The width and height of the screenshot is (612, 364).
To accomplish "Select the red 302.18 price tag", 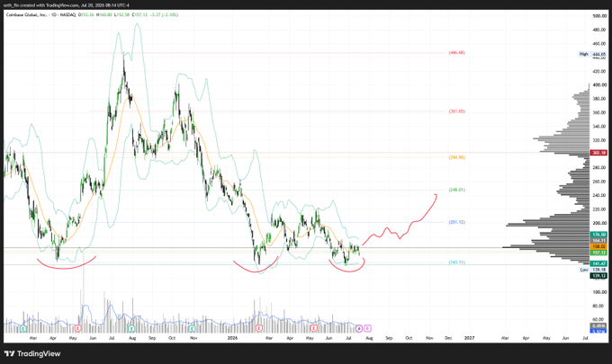I will click(x=598, y=153).
